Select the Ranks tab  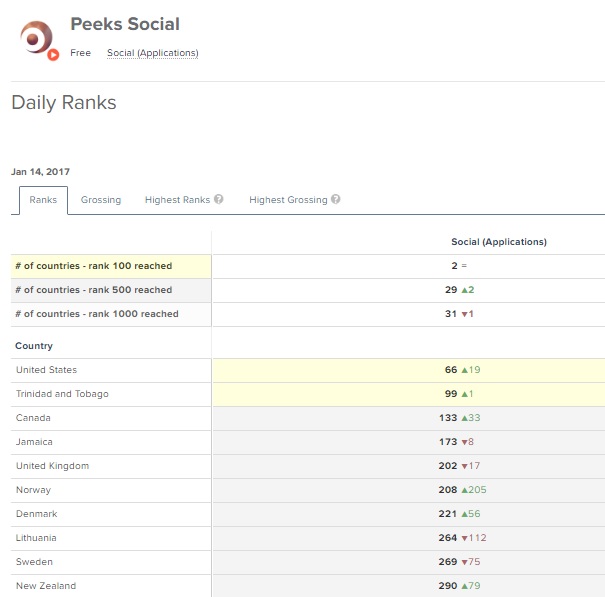tap(43, 200)
